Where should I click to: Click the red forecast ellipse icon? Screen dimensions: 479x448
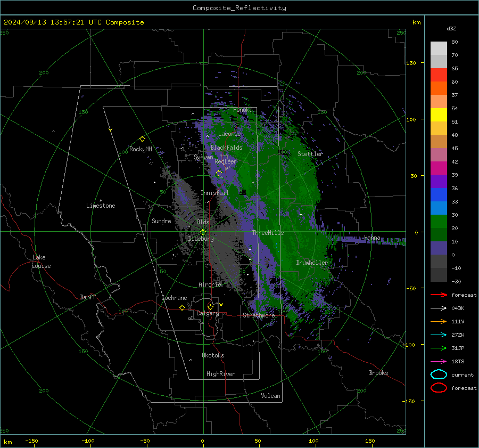[439, 388]
